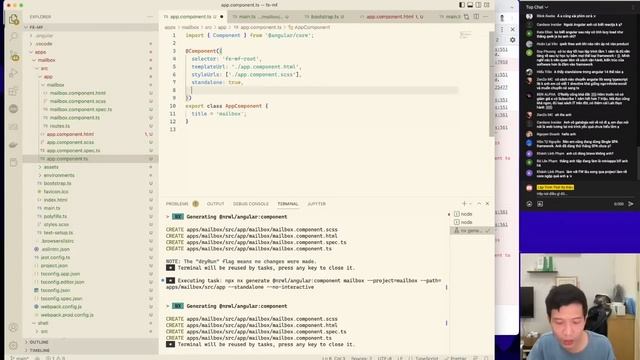Toggle bottom panel layout icon
The width and height of the screenshot is (640, 360).
(x=470, y=5)
